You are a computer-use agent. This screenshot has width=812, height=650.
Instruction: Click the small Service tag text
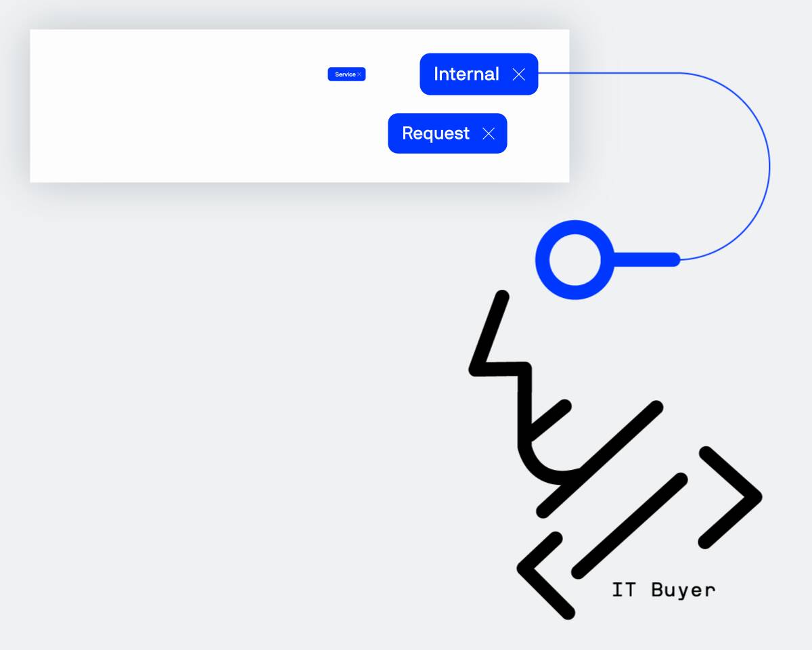(x=344, y=74)
